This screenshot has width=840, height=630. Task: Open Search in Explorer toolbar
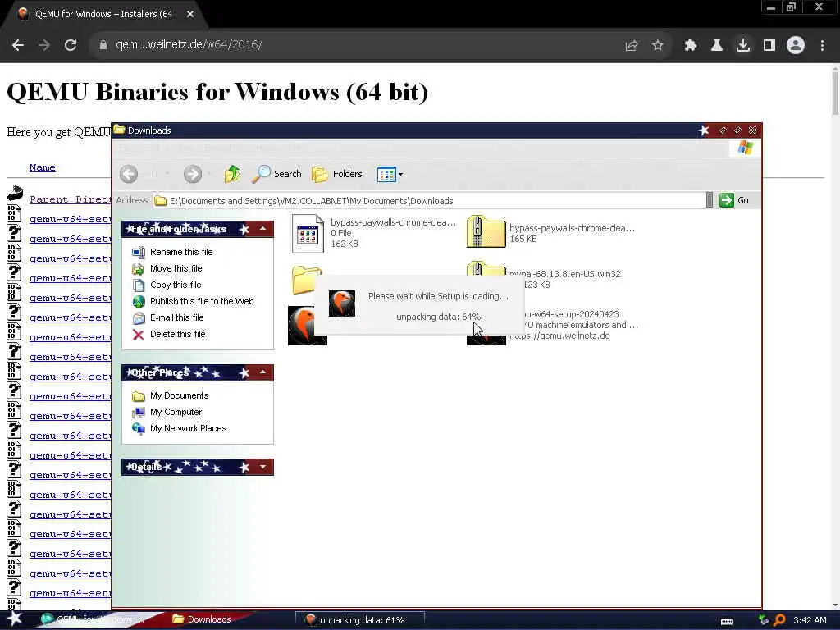coord(277,174)
